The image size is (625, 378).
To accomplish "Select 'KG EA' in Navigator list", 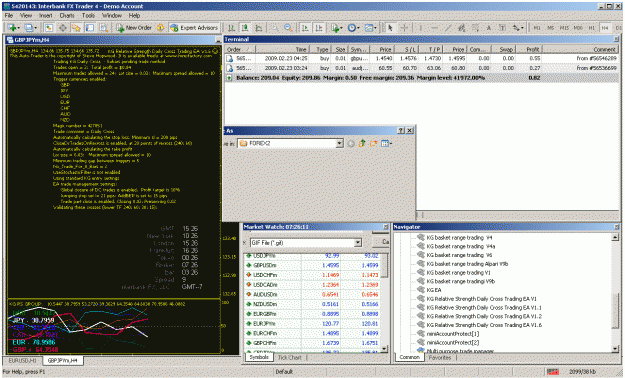I will click(x=434, y=290).
